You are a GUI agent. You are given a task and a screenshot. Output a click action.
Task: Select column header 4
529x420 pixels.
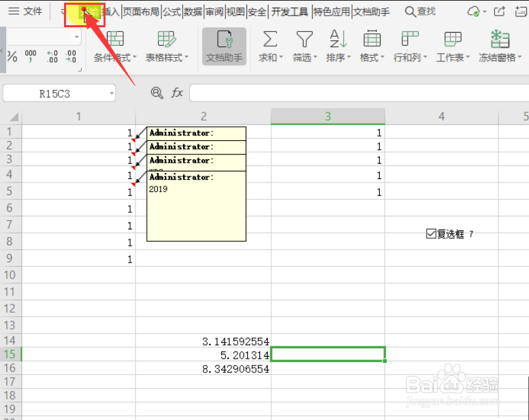click(442, 116)
